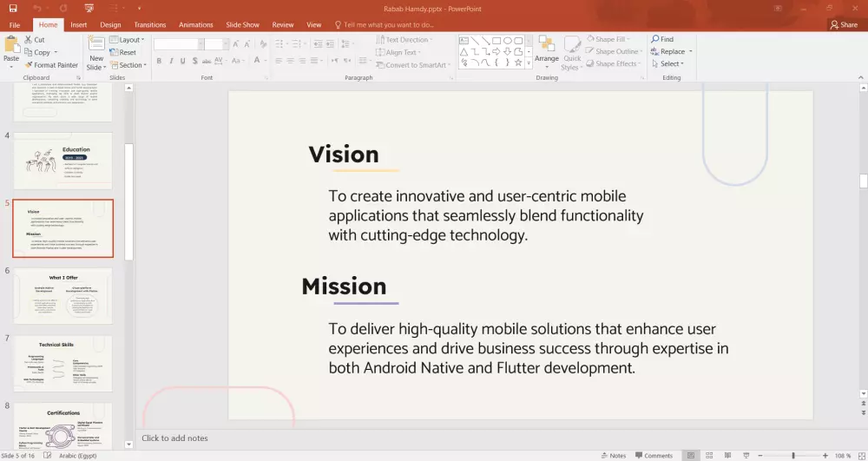This screenshot has height=461, width=868.
Task: Open the Select dropdown
Action: pyautogui.click(x=667, y=63)
